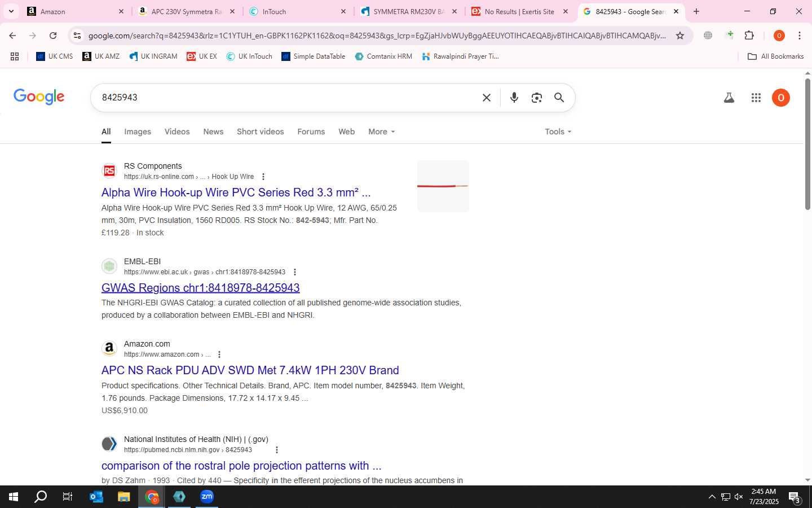The image size is (812, 508).
Task: Click the address bar URL
Action: 377,36
